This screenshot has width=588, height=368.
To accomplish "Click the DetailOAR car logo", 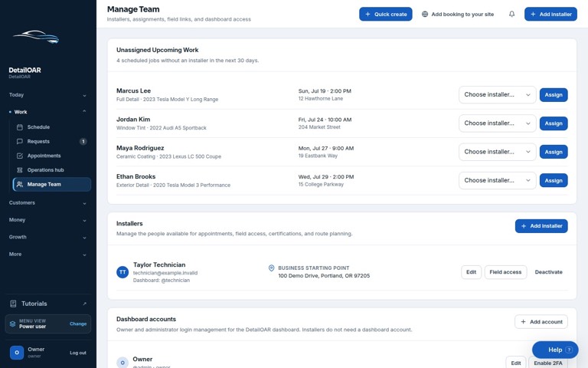I will [x=37, y=37].
